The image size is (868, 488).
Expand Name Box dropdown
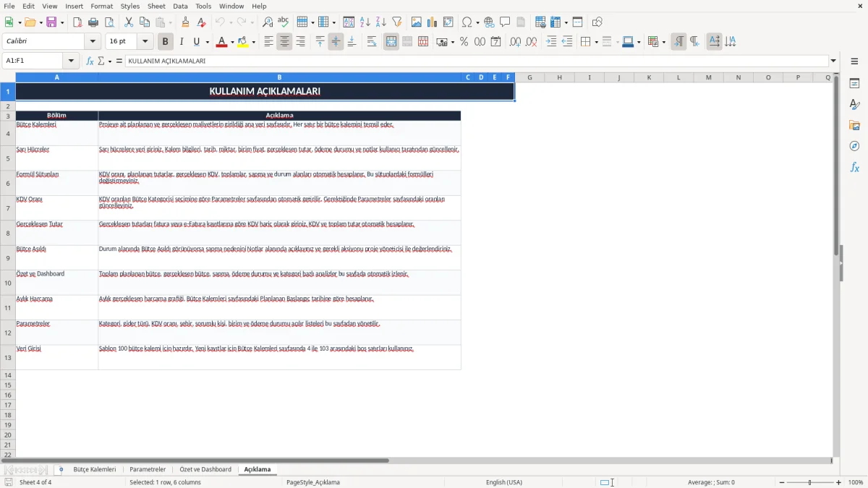[x=72, y=61]
